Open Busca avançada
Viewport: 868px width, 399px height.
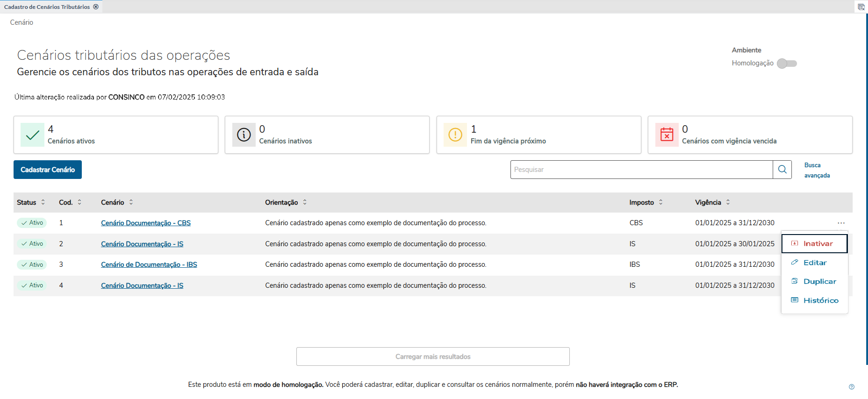pos(817,170)
